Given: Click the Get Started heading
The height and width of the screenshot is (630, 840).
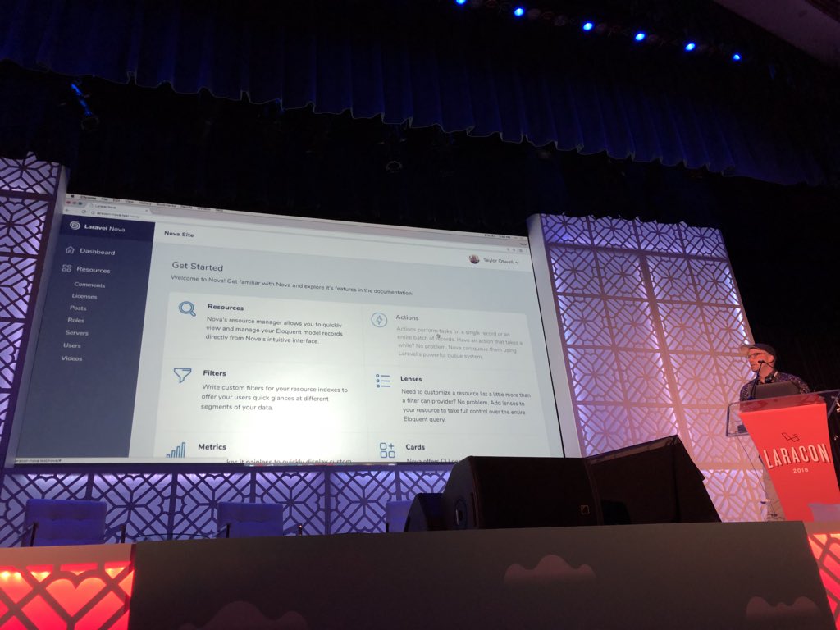Looking at the screenshot, I should [x=197, y=267].
